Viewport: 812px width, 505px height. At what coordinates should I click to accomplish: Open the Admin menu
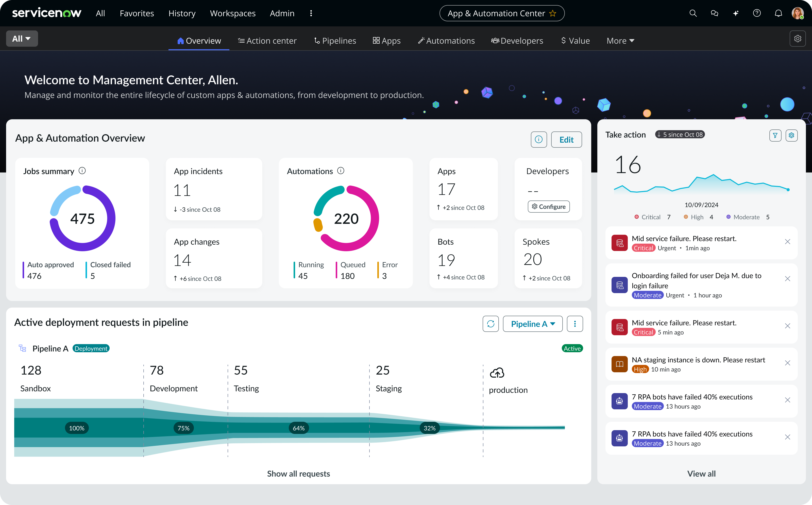(282, 13)
